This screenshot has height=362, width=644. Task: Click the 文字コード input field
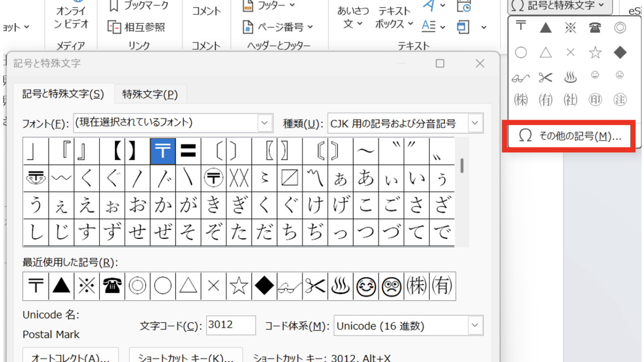pyautogui.click(x=231, y=325)
